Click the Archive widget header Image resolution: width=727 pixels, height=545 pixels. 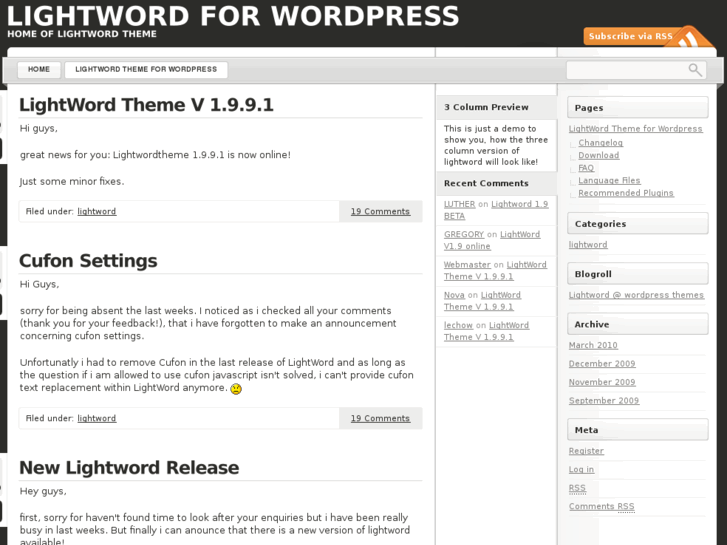[638, 324]
